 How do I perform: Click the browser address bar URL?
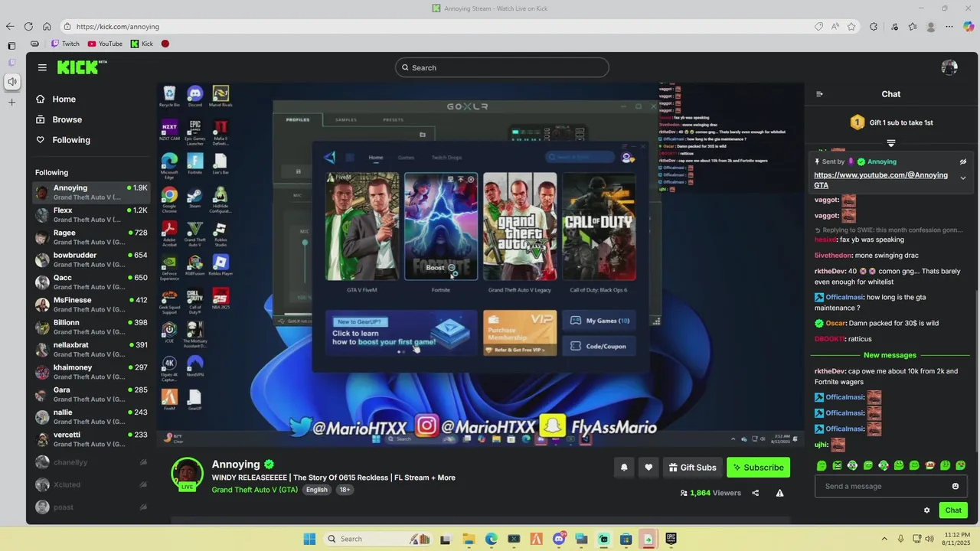(118, 27)
